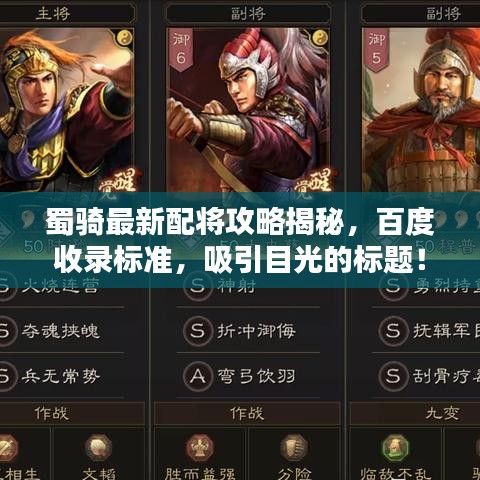The height and width of the screenshot is (480, 480).
Task: Tap the green 临敌不乱 book icon
Action: (x=395, y=448)
